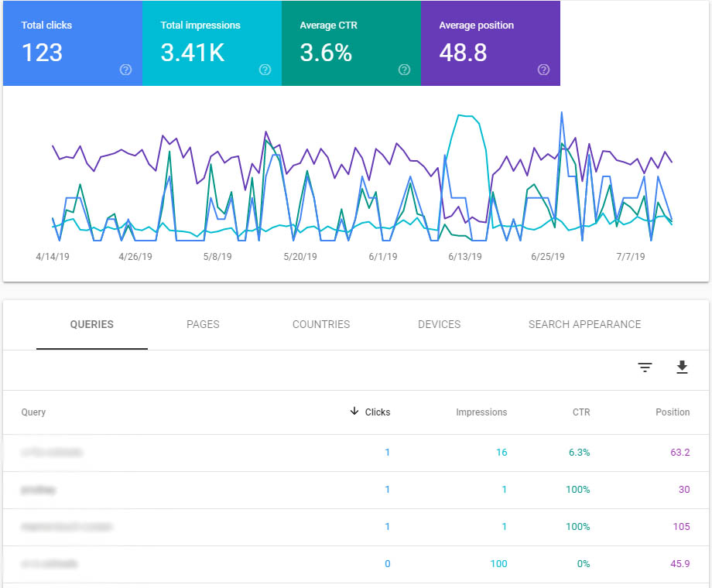Screen dimensions: 712x588
Task: Open the COUNTRIES tab
Action: pyautogui.click(x=320, y=324)
